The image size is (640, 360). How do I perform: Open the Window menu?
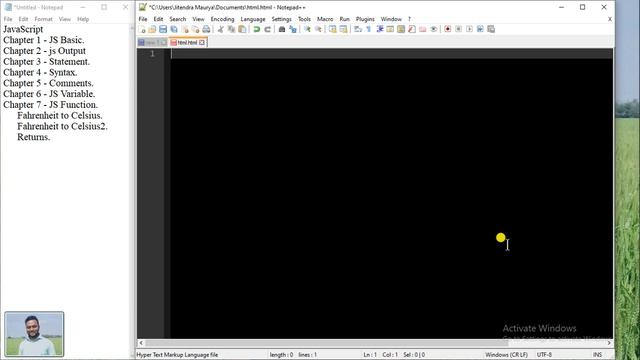click(391, 19)
